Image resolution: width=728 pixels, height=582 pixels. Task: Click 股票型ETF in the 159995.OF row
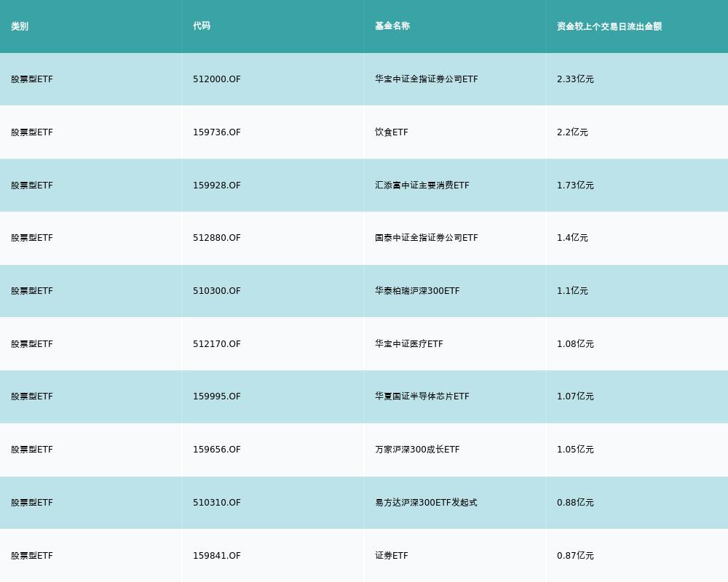click(x=32, y=396)
